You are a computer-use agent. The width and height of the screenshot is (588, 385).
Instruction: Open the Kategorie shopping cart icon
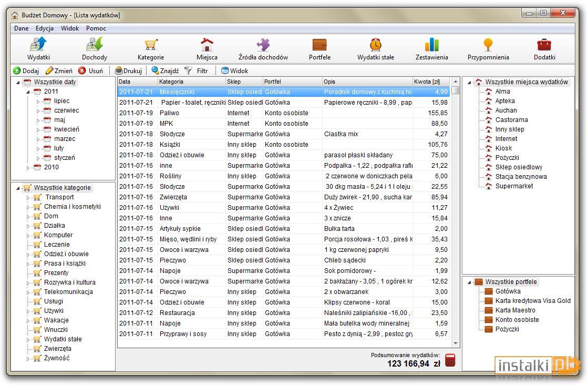151,45
